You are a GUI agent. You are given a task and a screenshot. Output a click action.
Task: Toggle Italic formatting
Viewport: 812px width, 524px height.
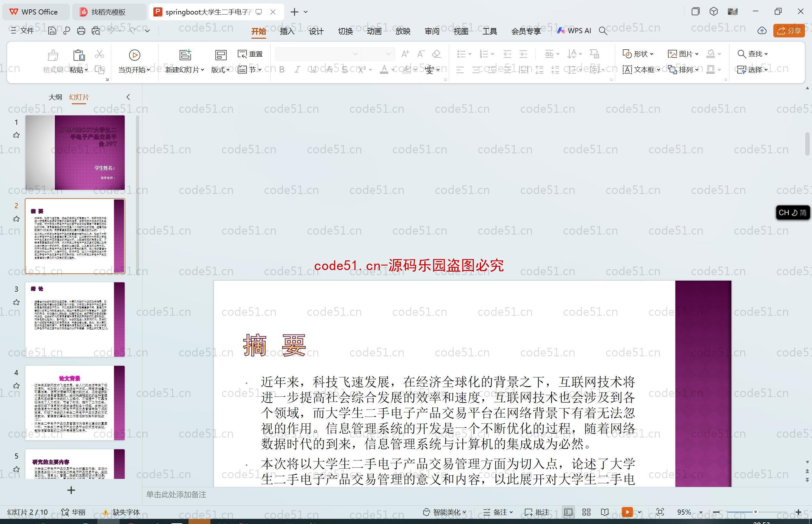297,70
